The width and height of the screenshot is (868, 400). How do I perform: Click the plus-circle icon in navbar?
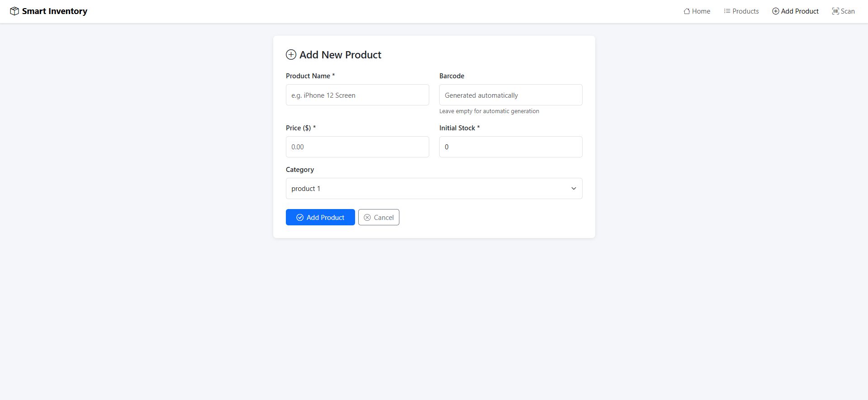click(775, 11)
